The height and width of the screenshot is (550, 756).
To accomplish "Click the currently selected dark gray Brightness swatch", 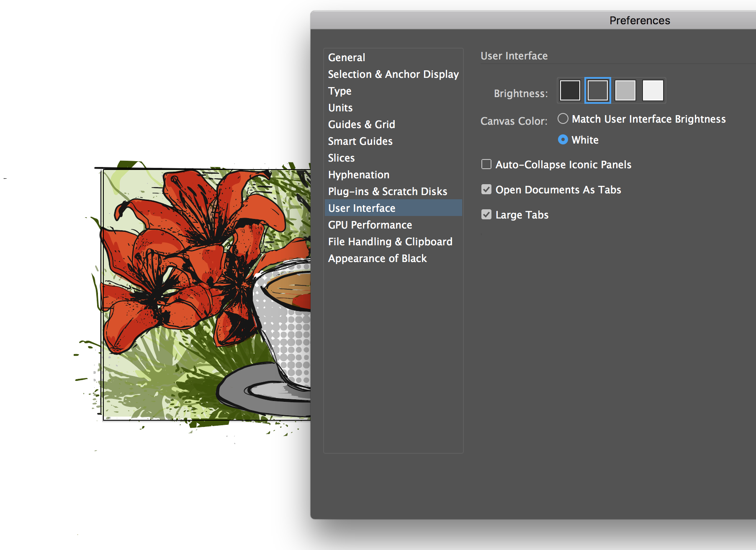I will point(597,90).
